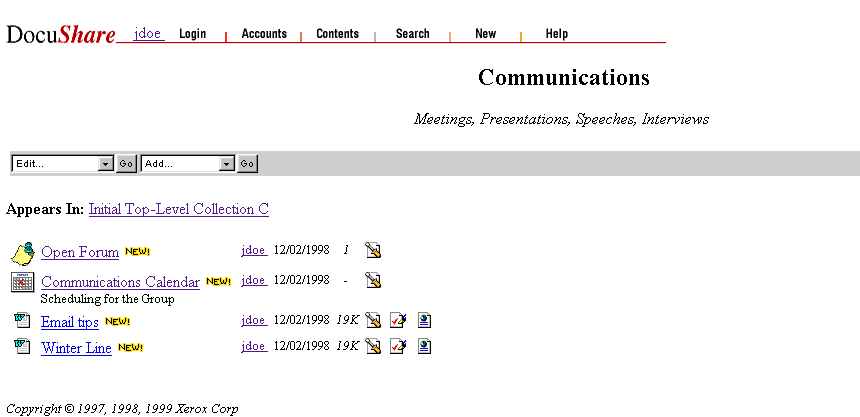Click the Communications Calendar icon

pyautogui.click(x=22, y=282)
